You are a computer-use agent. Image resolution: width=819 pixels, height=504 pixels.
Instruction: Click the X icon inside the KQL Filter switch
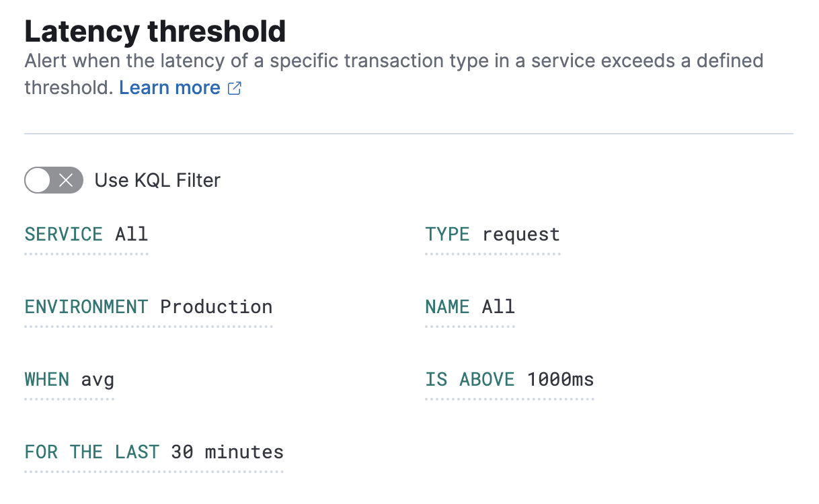(x=65, y=180)
